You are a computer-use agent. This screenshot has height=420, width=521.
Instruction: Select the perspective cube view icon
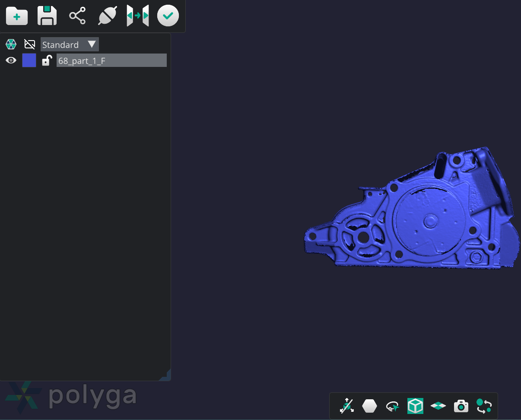[415, 406]
